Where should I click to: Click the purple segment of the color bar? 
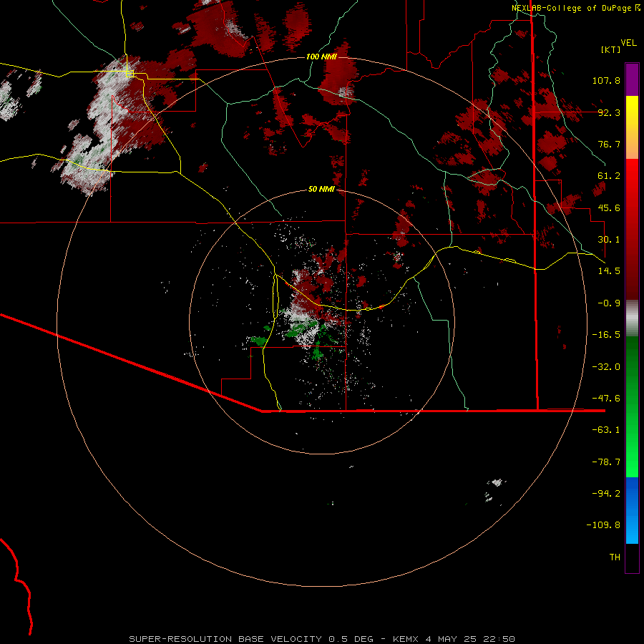coord(632,79)
